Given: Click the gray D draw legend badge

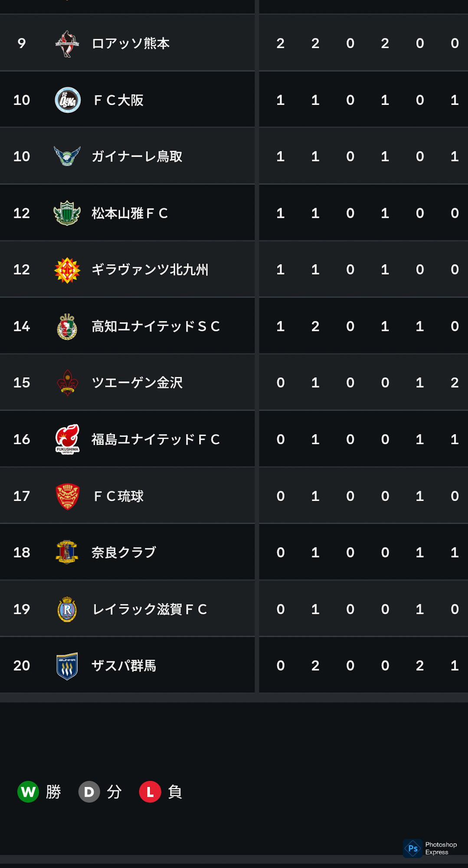Looking at the screenshot, I should coord(89,792).
